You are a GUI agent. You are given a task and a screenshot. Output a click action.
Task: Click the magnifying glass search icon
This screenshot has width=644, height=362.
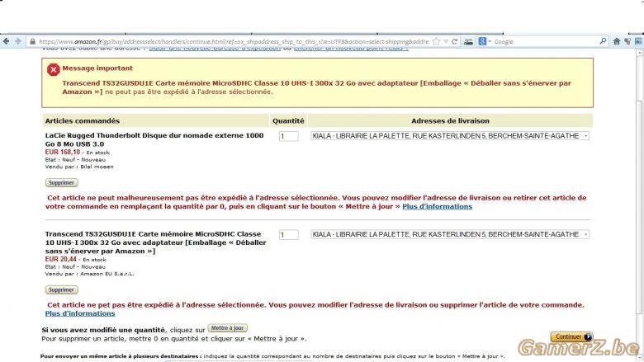click(603, 41)
